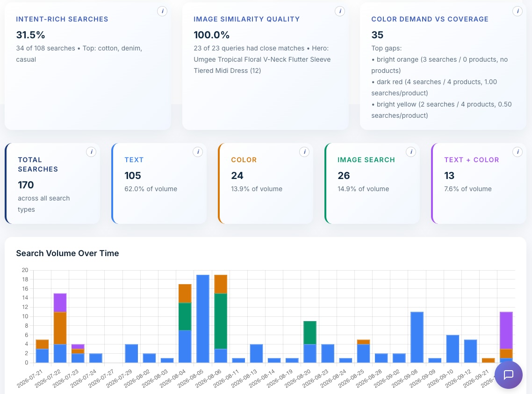Click the 'Search Volume Over Time' heading
The image size is (532, 394).
pos(67,253)
